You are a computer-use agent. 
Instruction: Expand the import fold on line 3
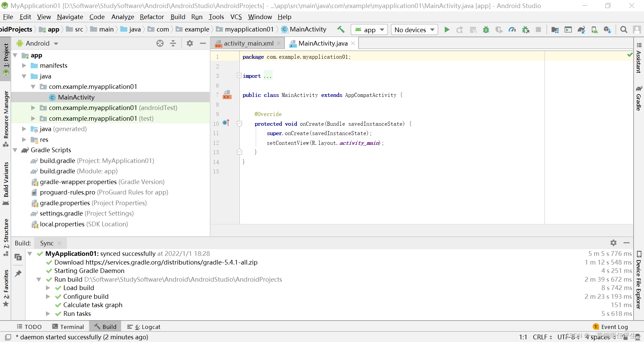click(x=239, y=76)
